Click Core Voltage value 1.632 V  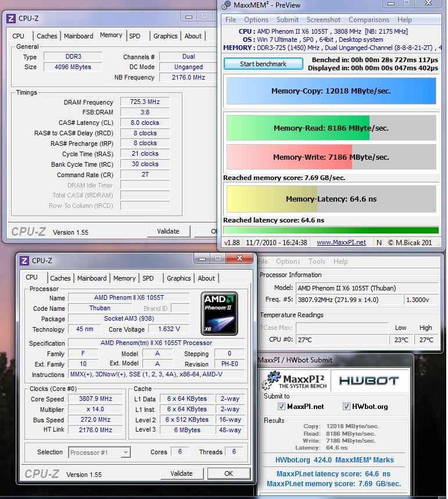coord(169,329)
